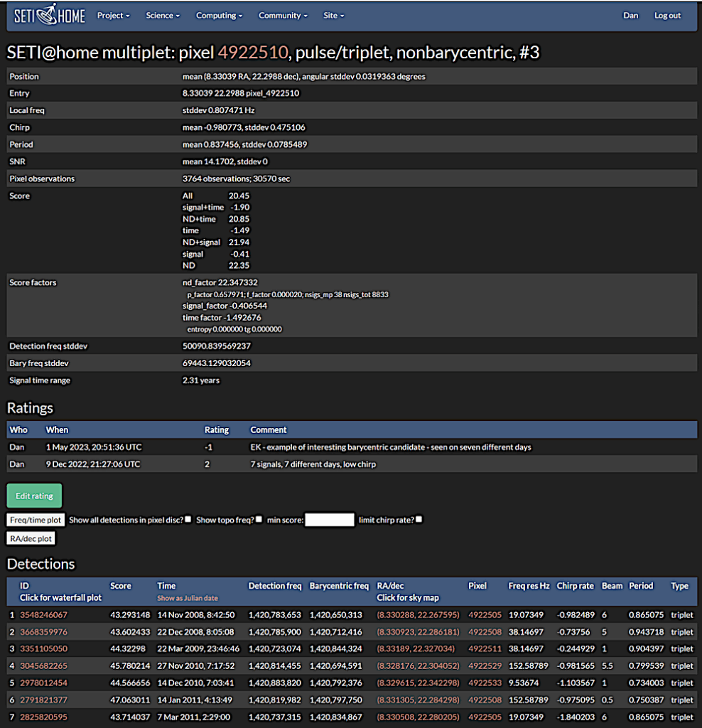This screenshot has height=728, width=702.
Task: Open pixel 4922511 link in row 3
Action: [x=485, y=648]
